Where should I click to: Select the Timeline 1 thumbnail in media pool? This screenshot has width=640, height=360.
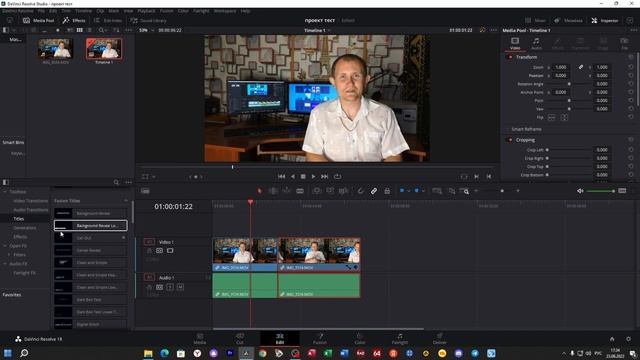(x=104, y=49)
